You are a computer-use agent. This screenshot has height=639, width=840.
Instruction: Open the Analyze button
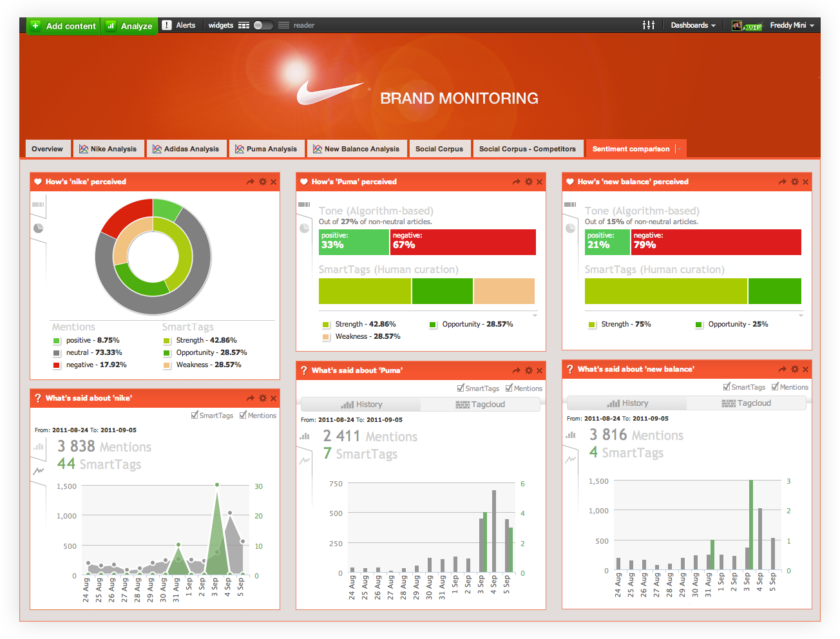[129, 26]
